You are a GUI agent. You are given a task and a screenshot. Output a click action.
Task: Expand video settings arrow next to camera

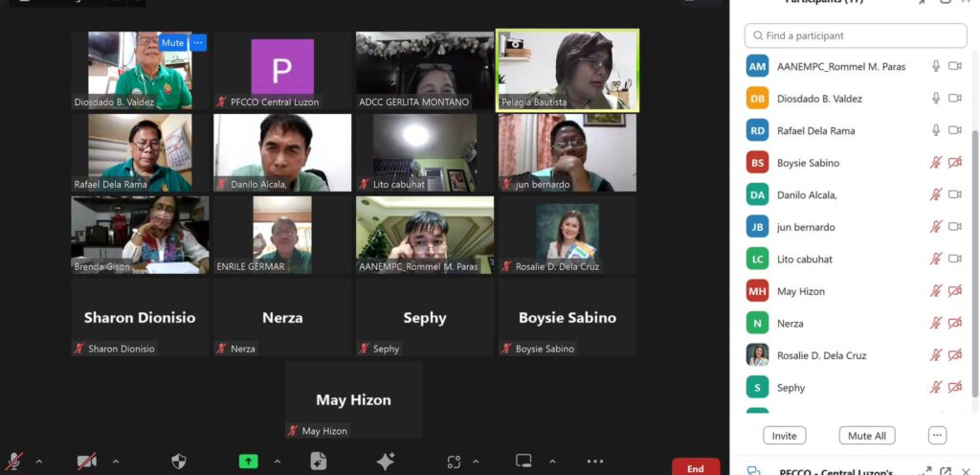click(x=116, y=462)
